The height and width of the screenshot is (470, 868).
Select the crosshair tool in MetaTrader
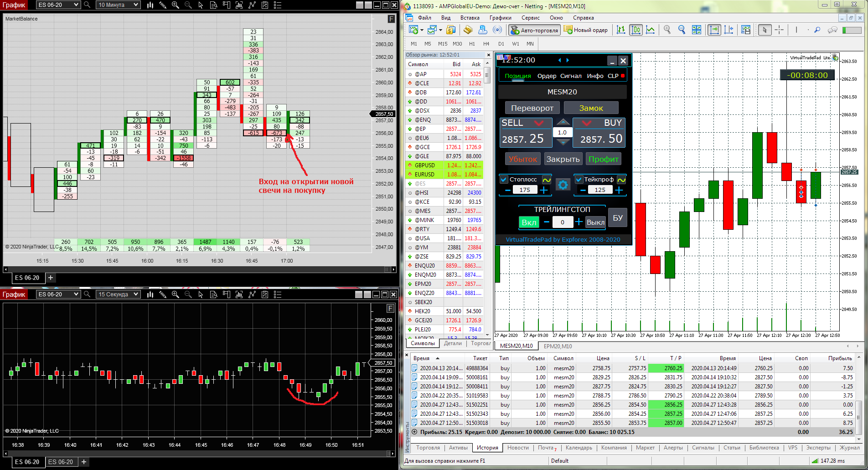[x=780, y=30]
